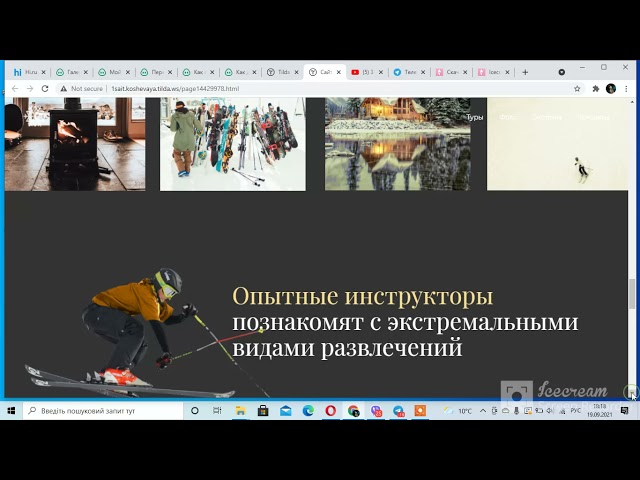Open the Extensions puzzle icon

point(596,89)
